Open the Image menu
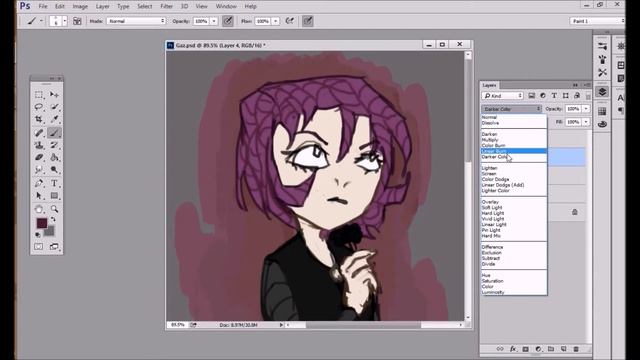The height and width of the screenshot is (360, 640). click(x=80, y=6)
